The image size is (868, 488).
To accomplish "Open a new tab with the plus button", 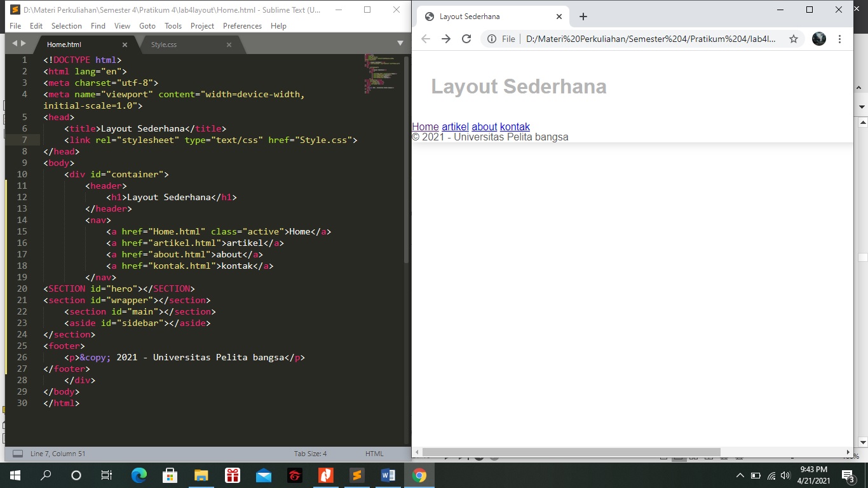I will coord(583,17).
